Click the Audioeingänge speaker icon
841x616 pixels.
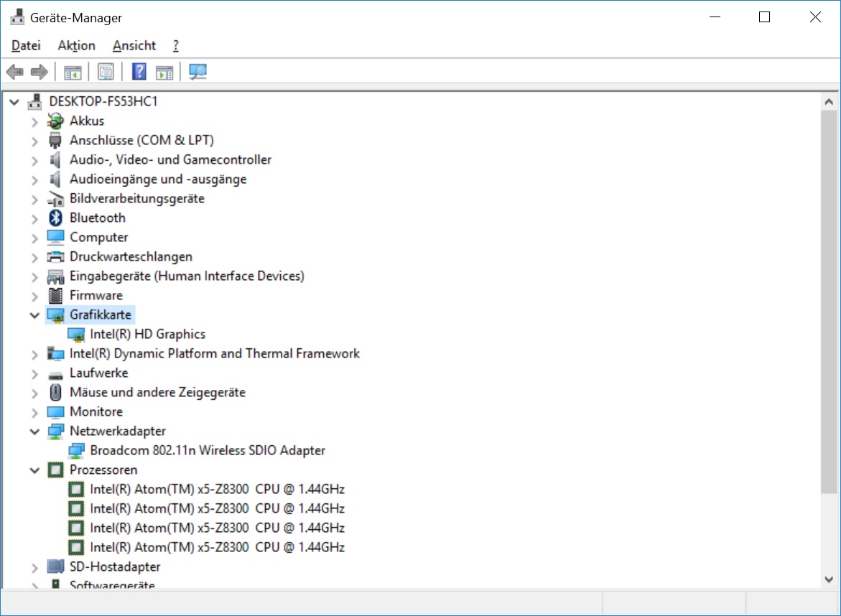tap(55, 179)
